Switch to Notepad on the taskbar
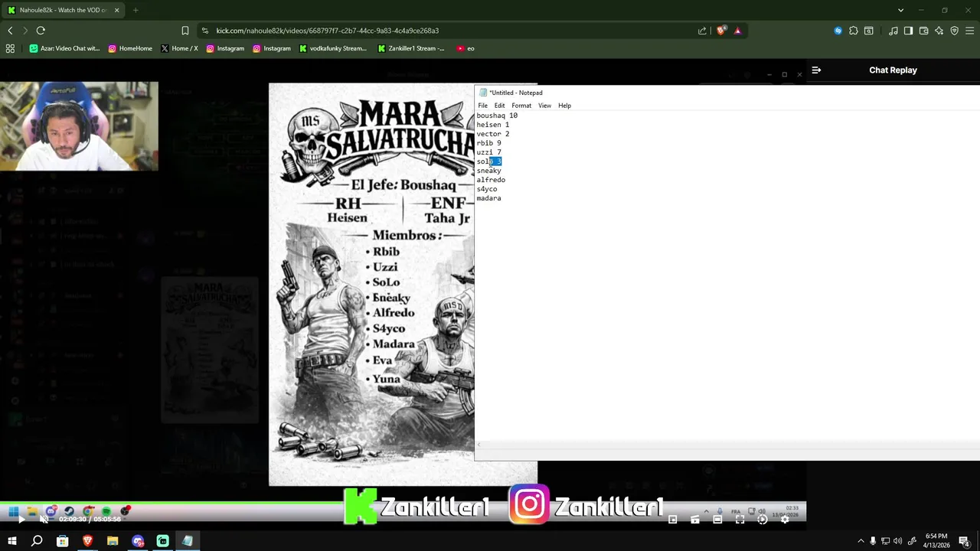 tap(188, 541)
